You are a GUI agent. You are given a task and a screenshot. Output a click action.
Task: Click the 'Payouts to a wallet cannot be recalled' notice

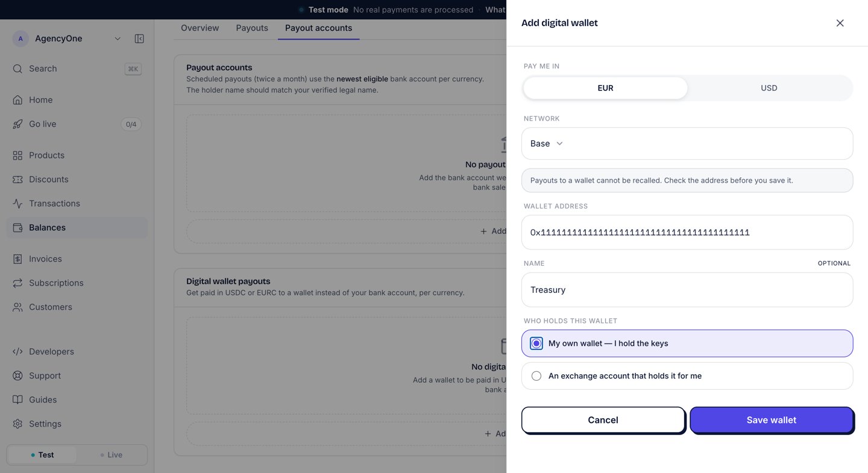[687, 180]
